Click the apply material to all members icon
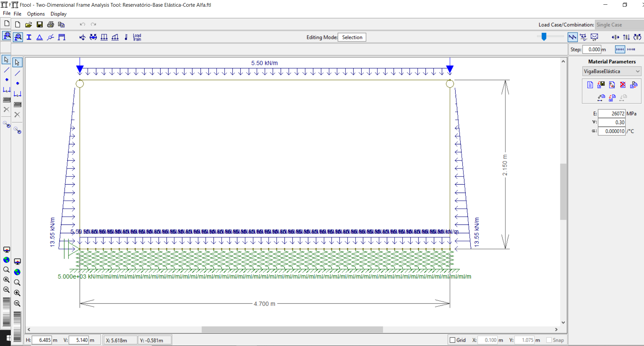 (x=612, y=98)
